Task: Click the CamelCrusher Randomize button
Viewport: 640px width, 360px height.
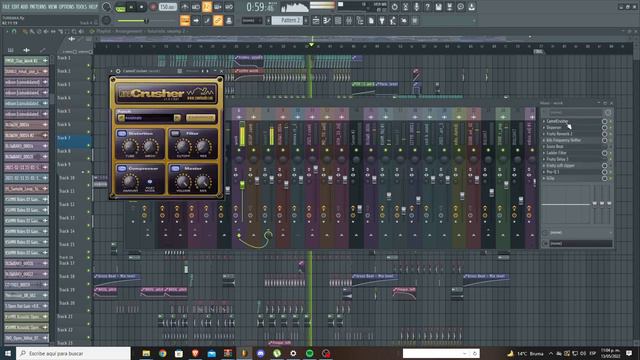Action: (200, 118)
